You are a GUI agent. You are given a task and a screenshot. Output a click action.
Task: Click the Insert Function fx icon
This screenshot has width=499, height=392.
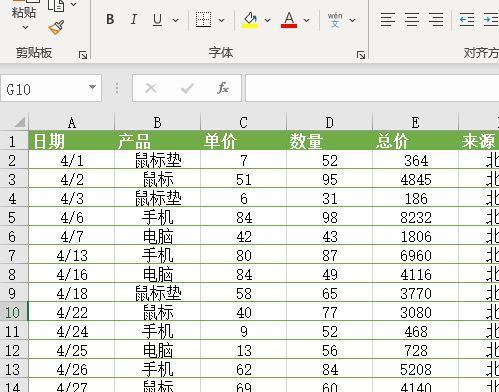click(223, 88)
